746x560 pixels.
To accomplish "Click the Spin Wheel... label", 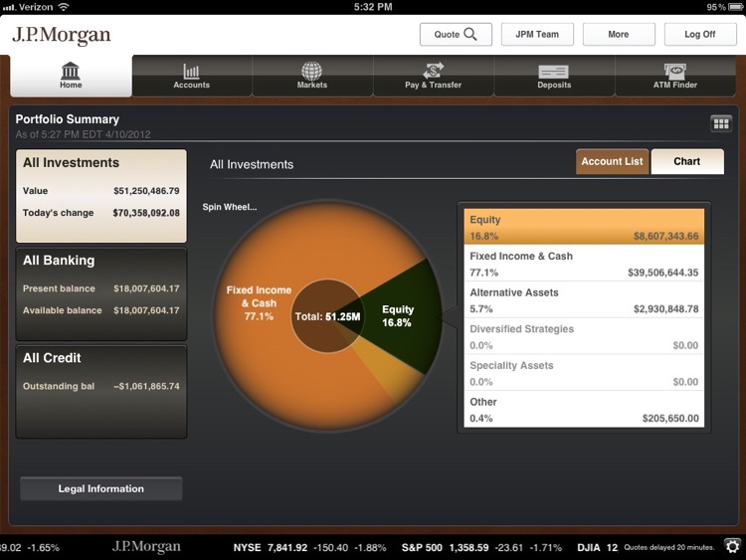I will point(230,207).
